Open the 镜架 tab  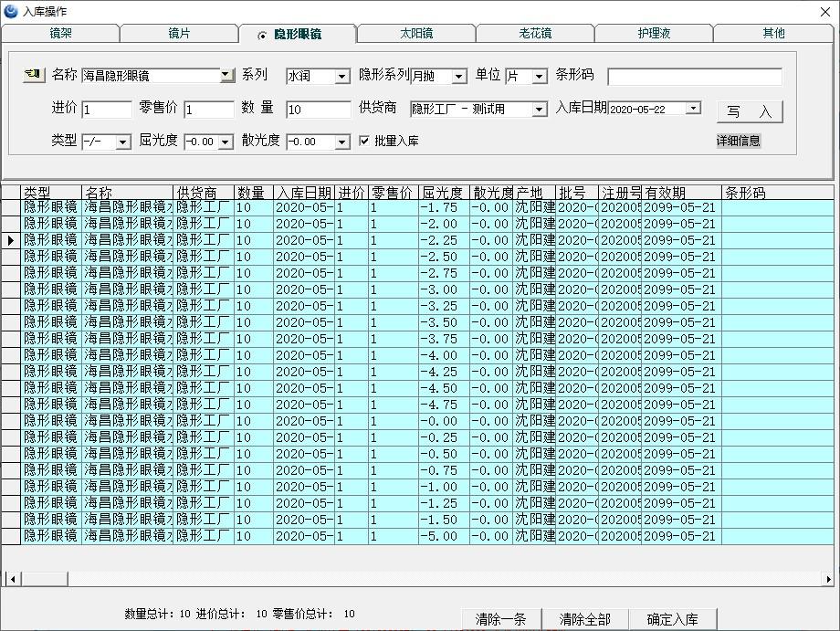point(60,34)
